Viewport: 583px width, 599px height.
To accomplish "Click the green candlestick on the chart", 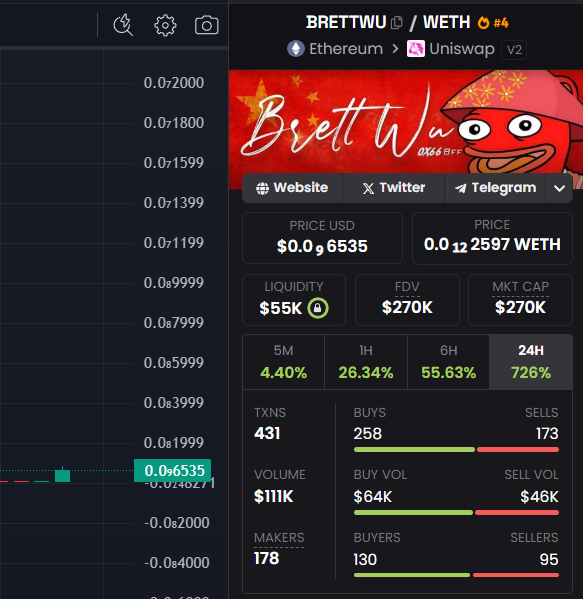I will [x=63, y=475].
